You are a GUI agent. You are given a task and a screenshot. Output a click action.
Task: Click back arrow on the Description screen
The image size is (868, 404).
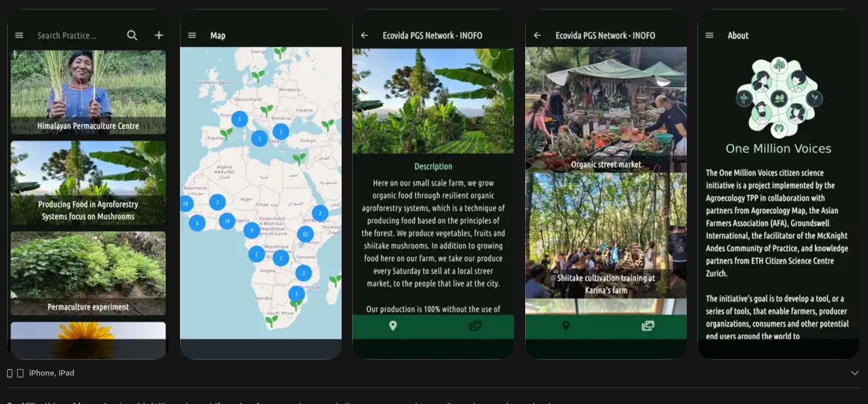pyautogui.click(x=364, y=36)
